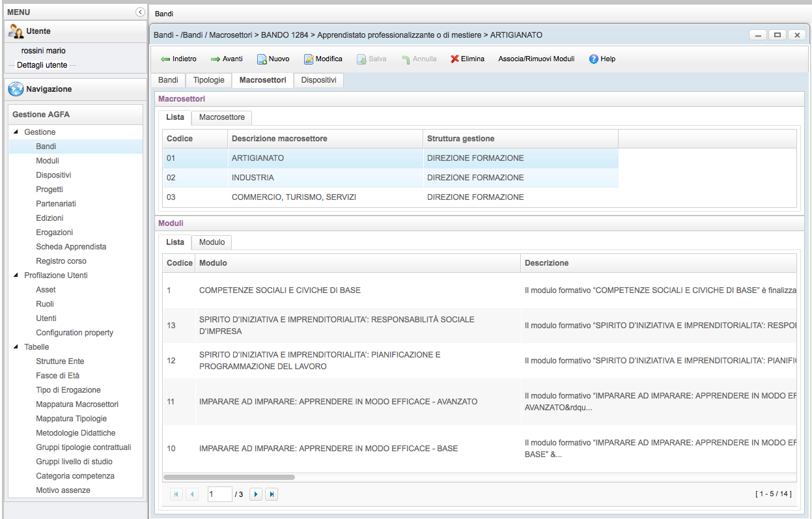
Task: Switch to the Dispositivi tab
Action: [318, 80]
